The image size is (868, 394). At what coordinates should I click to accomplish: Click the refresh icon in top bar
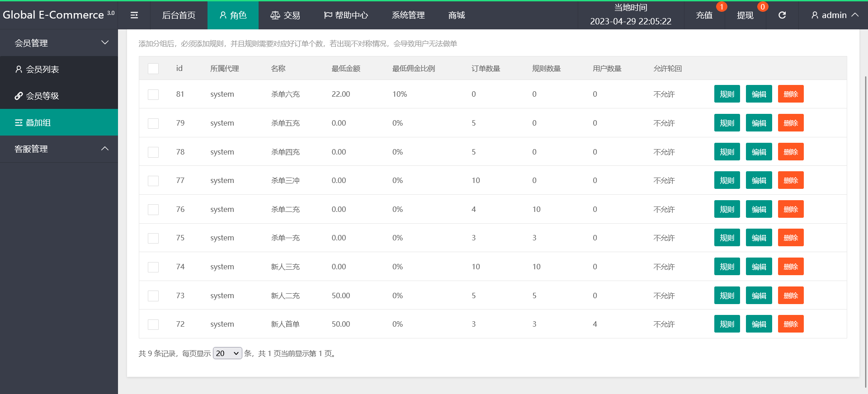[x=782, y=15]
